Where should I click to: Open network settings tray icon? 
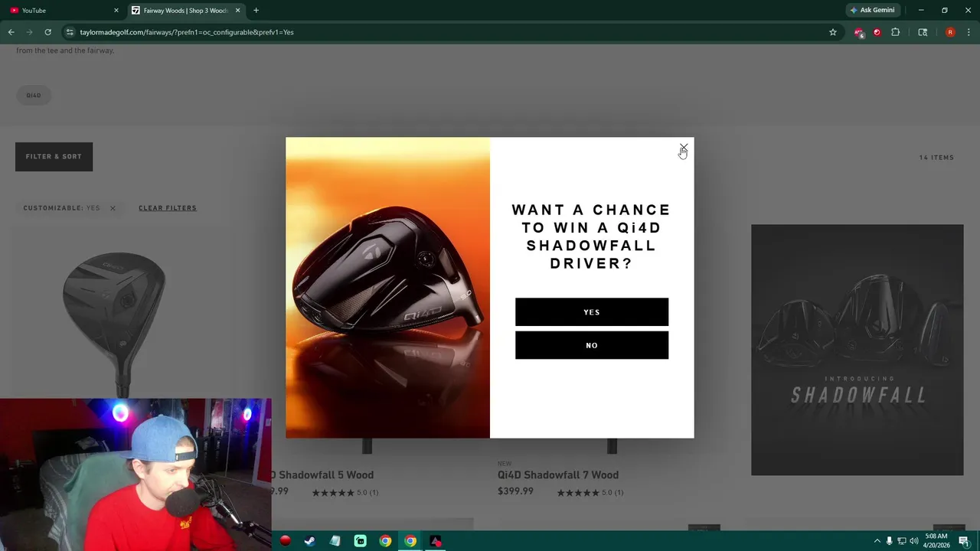tap(901, 541)
